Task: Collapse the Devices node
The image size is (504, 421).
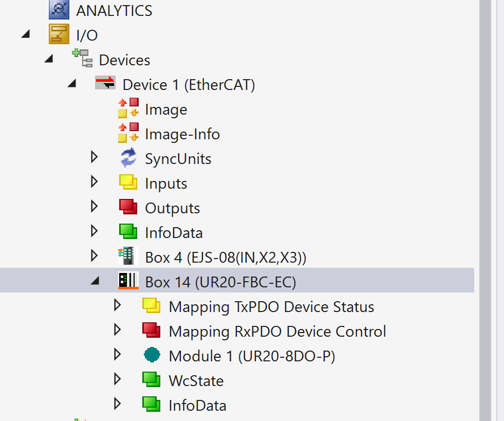Action: click(48, 60)
